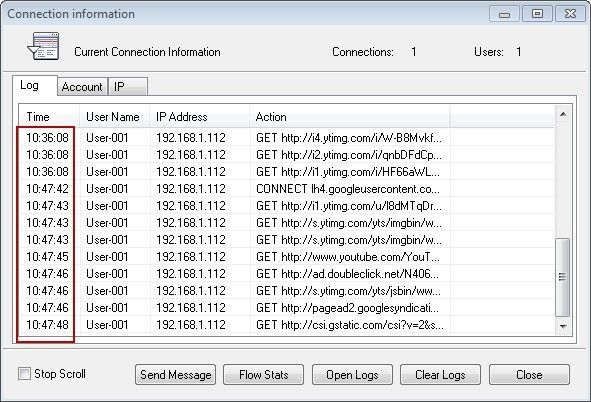The height and width of the screenshot is (402, 591).
Task: Minimize the Connection information window
Action: click(x=504, y=14)
